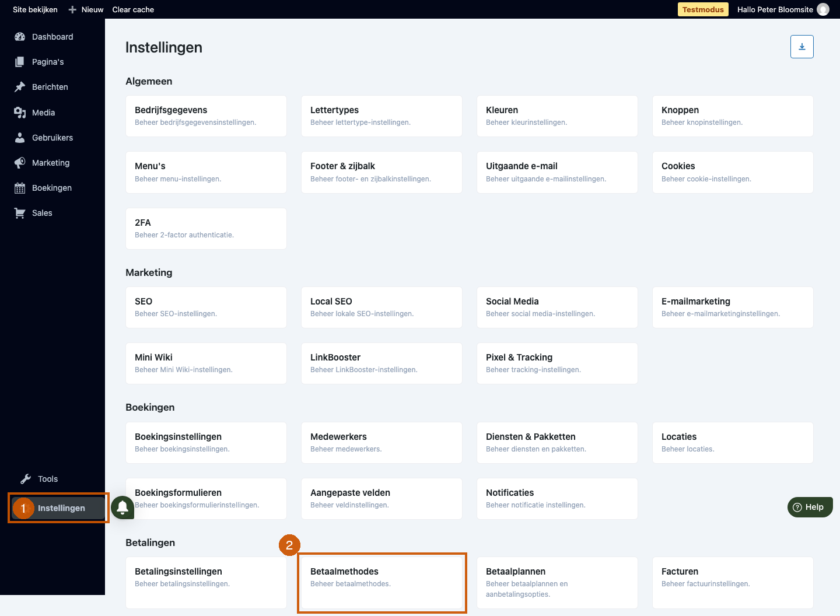Click the Testmodus badge
The width and height of the screenshot is (840, 616).
(x=703, y=9)
